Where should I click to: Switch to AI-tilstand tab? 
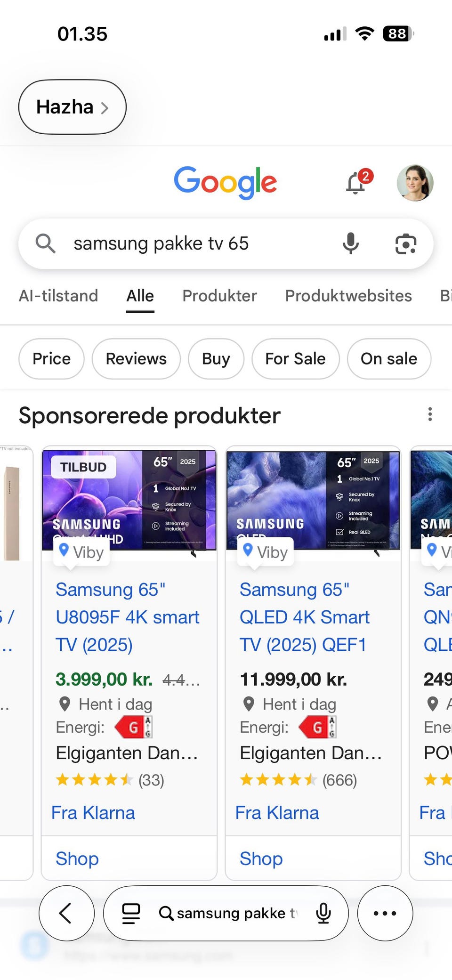point(58,296)
